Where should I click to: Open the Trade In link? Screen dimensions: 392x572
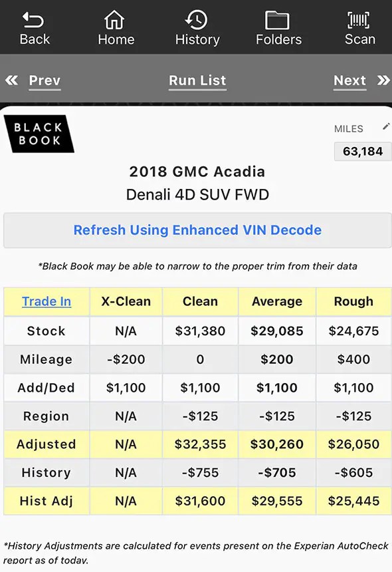tap(46, 301)
